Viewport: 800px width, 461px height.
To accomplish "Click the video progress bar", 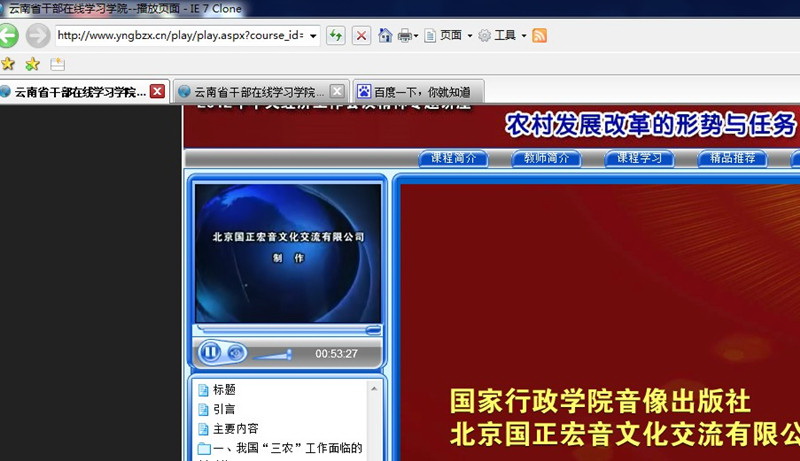I will (289, 329).
